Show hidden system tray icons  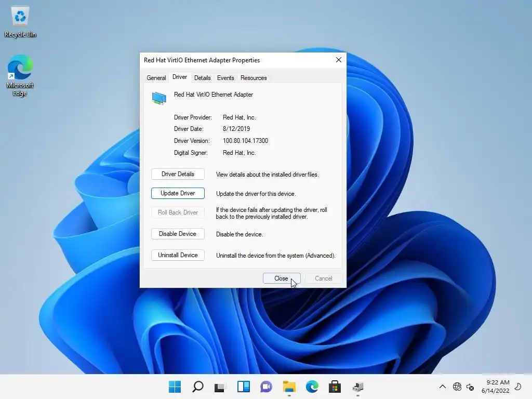tap(443, 387)
